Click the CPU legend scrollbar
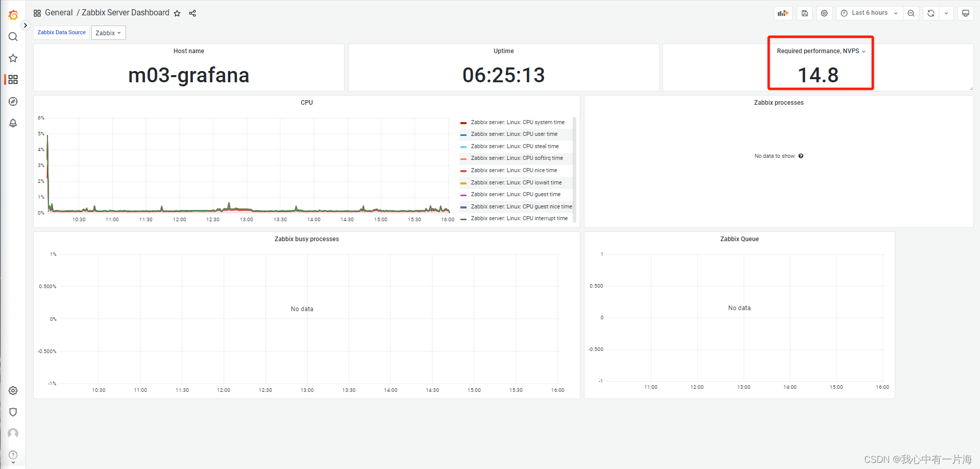The width and height of the screenshot is (980, 469). (575, 170)
